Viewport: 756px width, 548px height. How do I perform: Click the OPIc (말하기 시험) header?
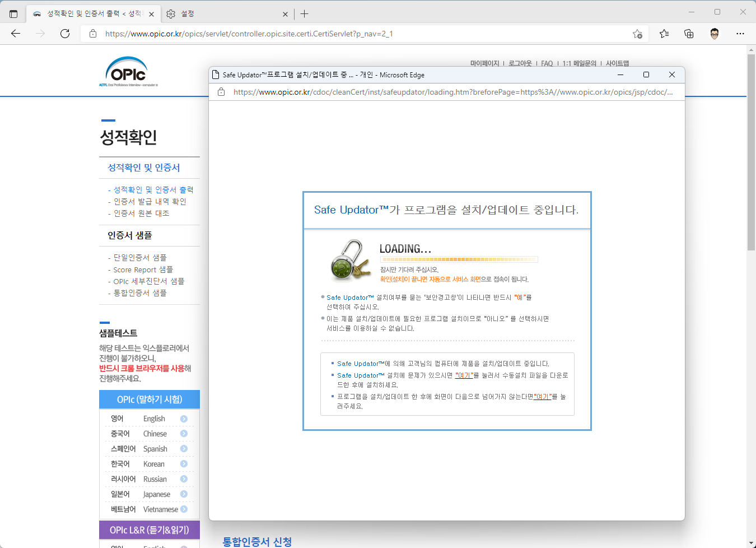click(x=150, y=400)
